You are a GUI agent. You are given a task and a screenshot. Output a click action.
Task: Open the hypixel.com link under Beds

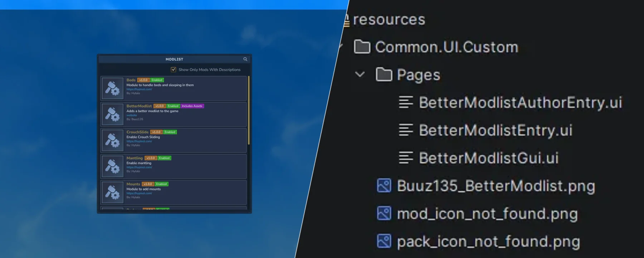point(139,89)
